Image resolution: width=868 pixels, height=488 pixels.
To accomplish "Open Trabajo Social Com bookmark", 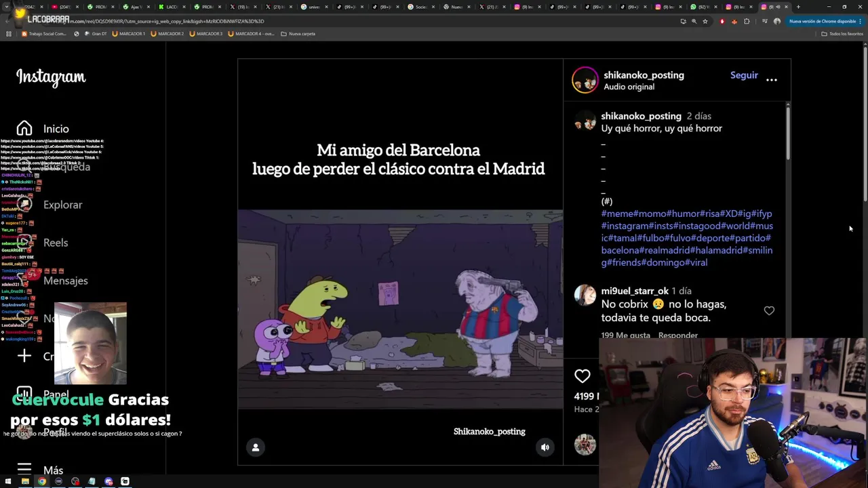I will 45,33.
